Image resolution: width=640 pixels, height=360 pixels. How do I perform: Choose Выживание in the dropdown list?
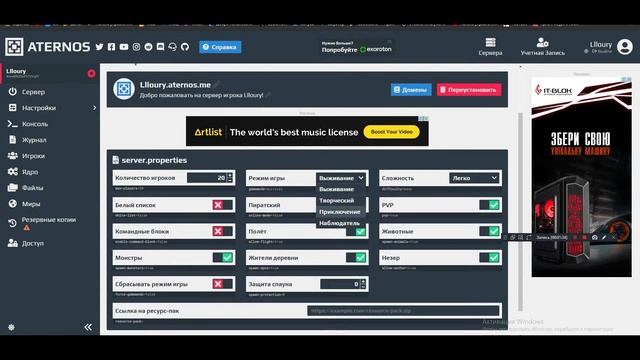[340, 189]
